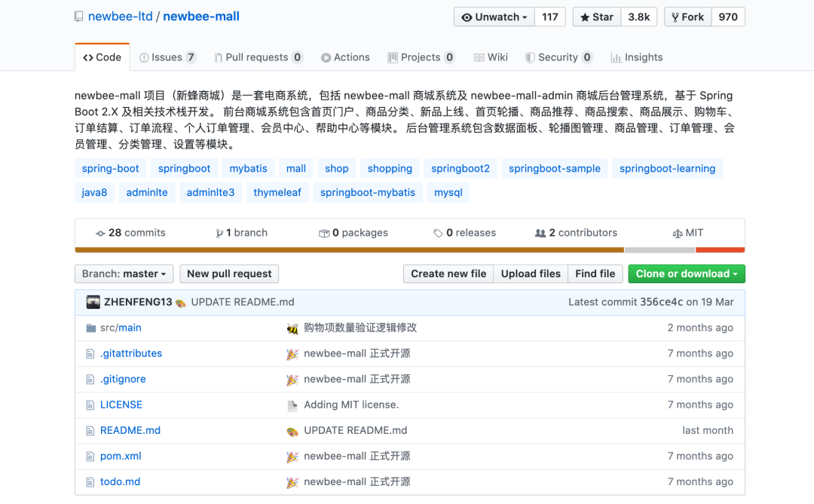Star the newbee-mall repository

coord(595,16)
